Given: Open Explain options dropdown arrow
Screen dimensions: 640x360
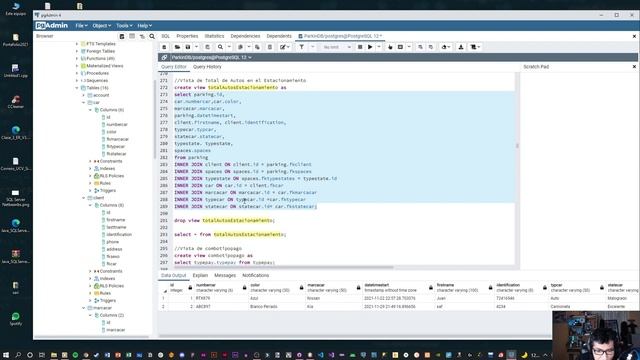Looking at the screenshot, I should [x=409, y=47].
